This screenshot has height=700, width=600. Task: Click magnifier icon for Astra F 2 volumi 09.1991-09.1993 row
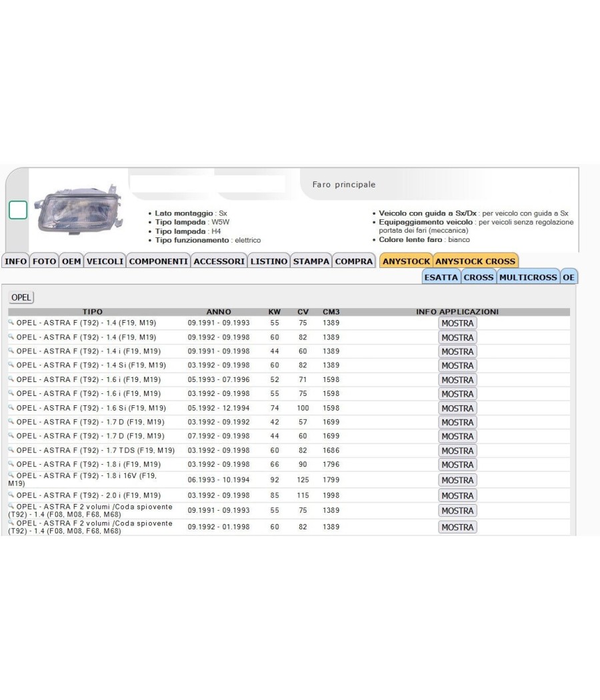point(11,506)
